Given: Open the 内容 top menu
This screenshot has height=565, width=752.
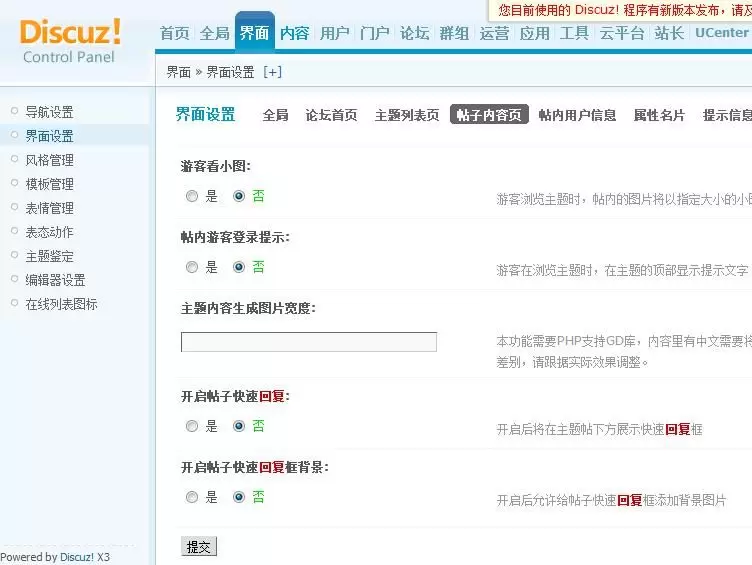Looking at the screenshot, I should pyautogui.click(x=294, y=33).
